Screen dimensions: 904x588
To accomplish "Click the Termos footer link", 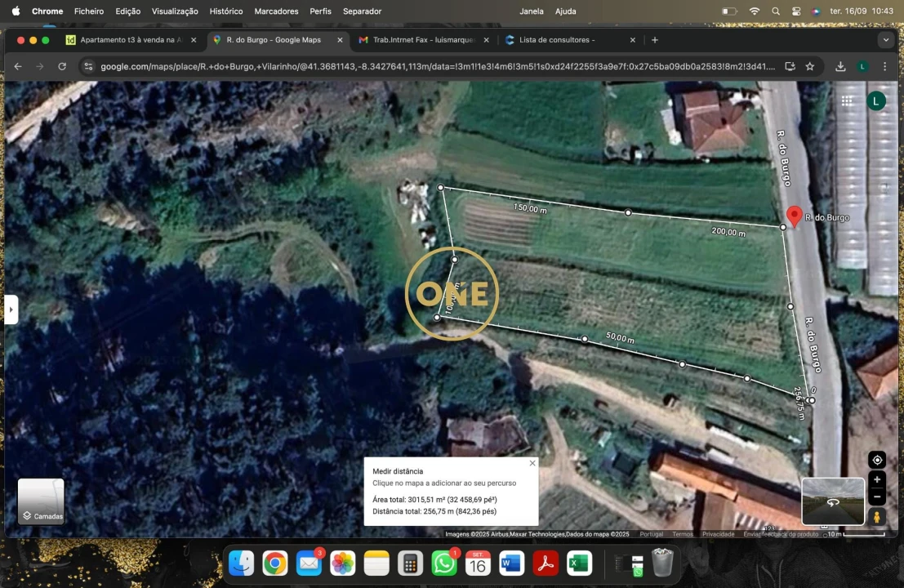I will click(682, 533).
